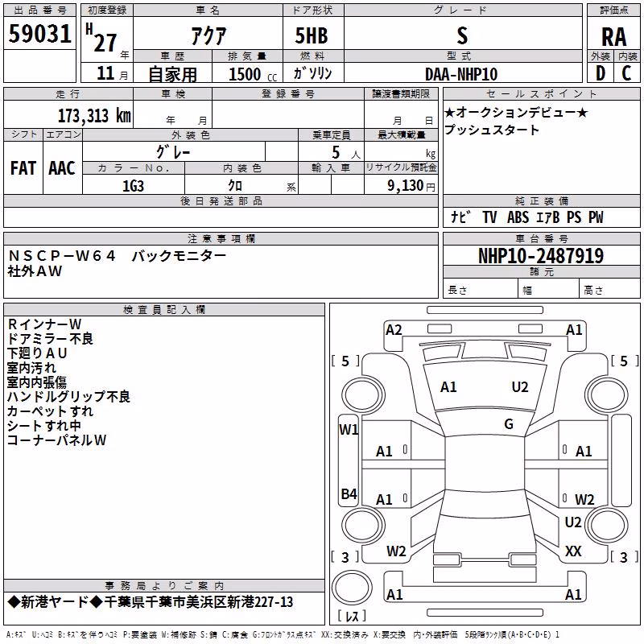Click inspector note 室内汚れ

(x=31, y=368)
